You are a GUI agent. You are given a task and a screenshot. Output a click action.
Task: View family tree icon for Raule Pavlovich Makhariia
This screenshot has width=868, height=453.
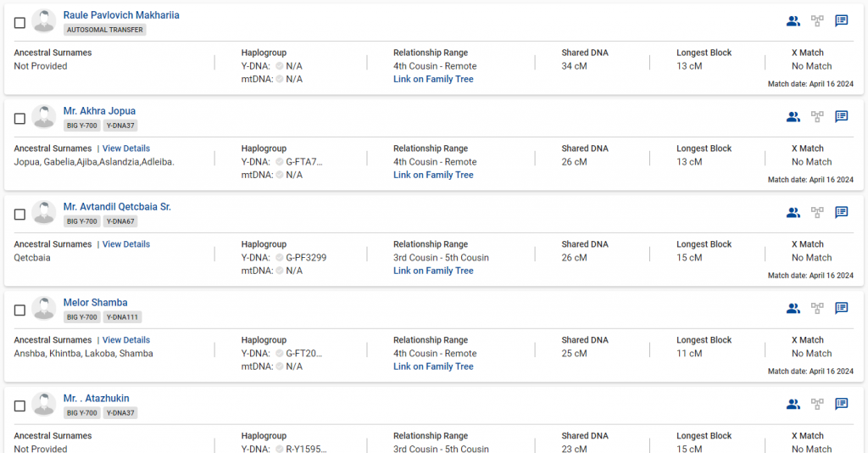point(817,21)
